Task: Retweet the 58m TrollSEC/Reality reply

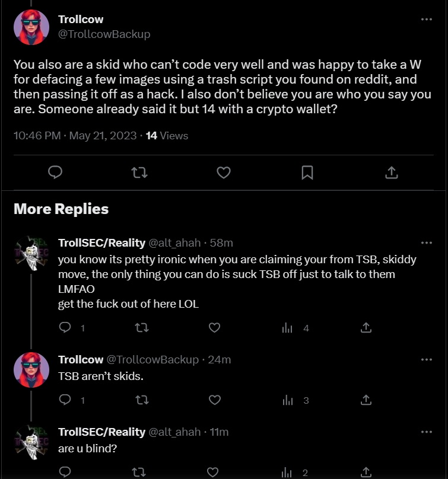Action: coord(142,328)
